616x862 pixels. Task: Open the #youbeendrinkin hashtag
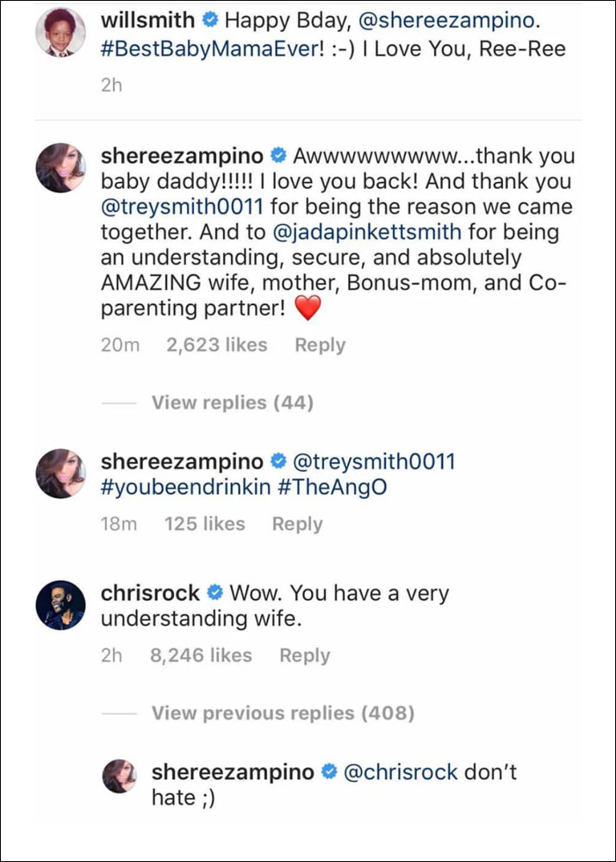pos(186,487)
